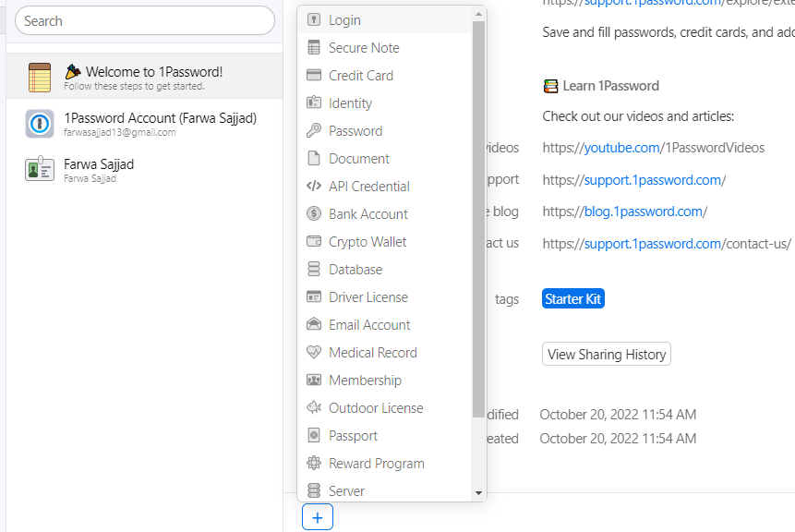
Task: Click the Credit Card icon
Action: coord(313,76)
